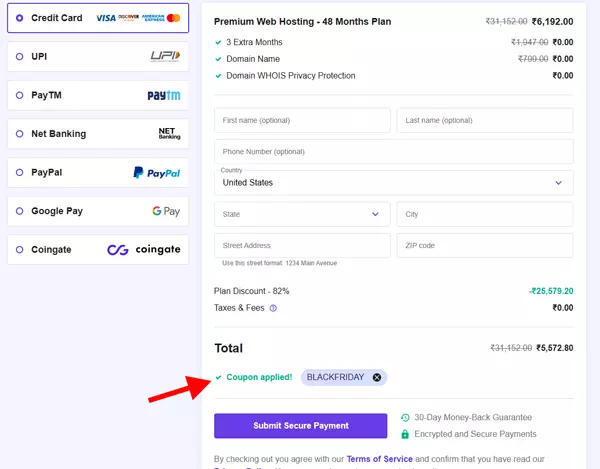Click the UPI logo
The width and height of the screenshot is (600, 469).
click(165, 56)
